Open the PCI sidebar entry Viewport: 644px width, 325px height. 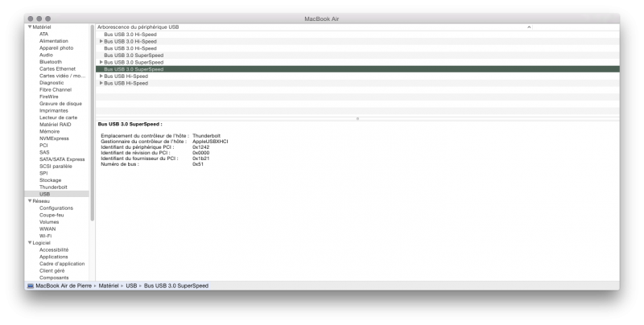[x=43, y=146]
